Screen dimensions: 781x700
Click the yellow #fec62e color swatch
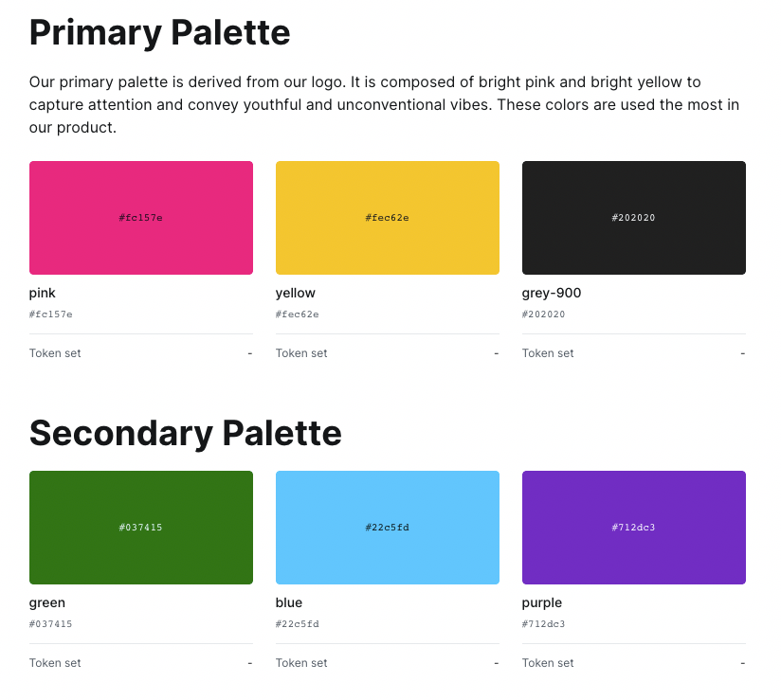click(387, 218)
